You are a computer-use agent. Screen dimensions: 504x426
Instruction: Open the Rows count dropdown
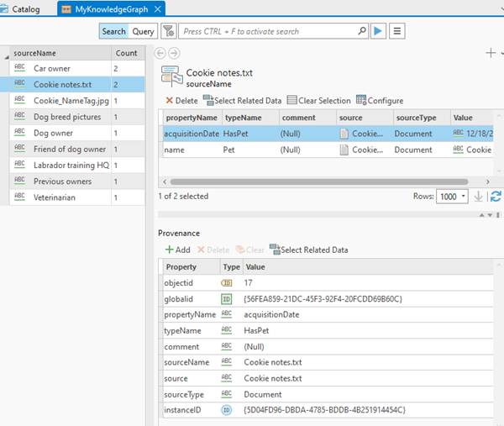(x=464, y=196)
